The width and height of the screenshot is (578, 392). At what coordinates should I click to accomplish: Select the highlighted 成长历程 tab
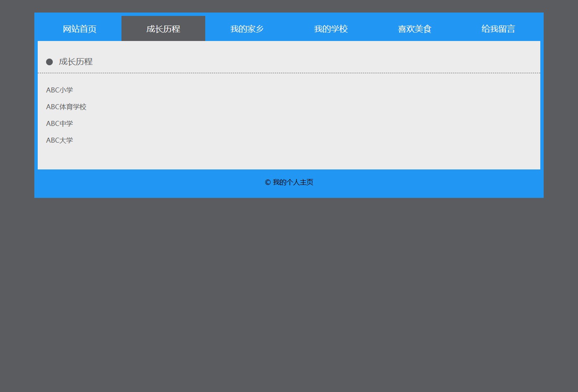click(x=163, y=29)
